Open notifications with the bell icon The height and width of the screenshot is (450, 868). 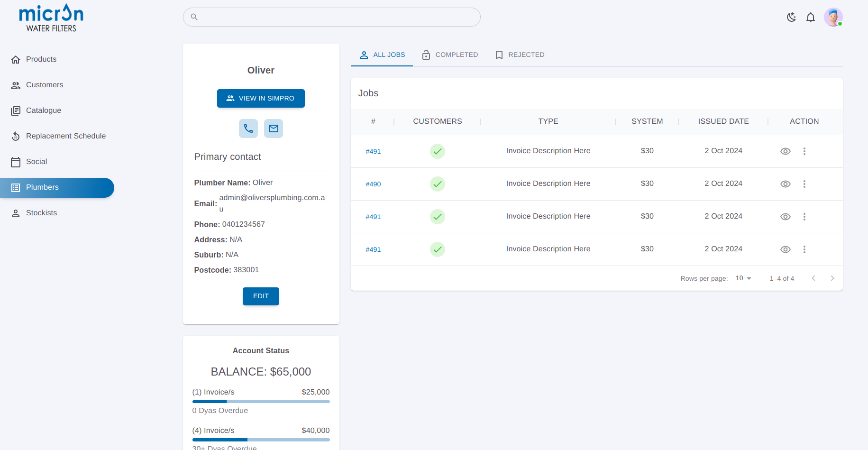(811, 18)
